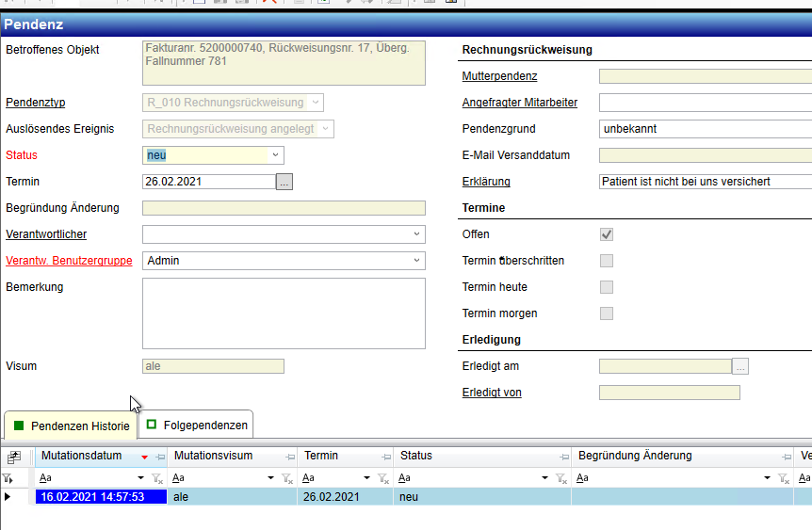Open the Verantwortlicher dropdown

point(416,234)
